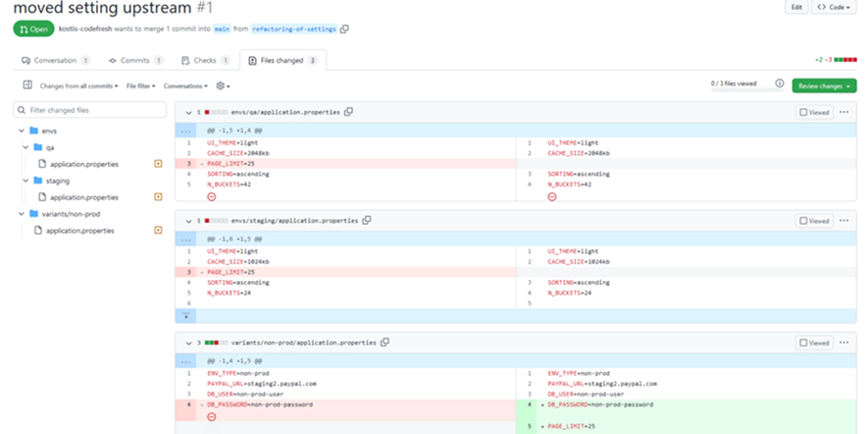Collapse the staging tree folder chevron
This screenshot has width=868, height=434.
click(x=26, y=181)
